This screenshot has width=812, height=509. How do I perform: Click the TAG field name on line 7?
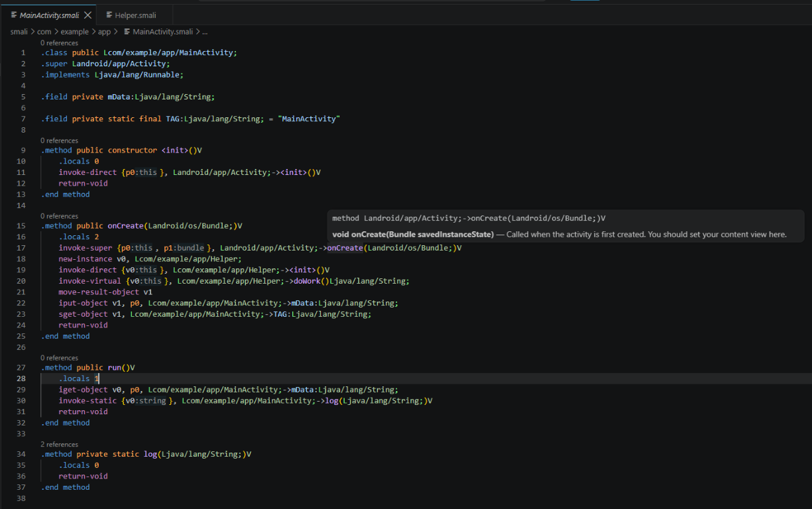(172, 119)
